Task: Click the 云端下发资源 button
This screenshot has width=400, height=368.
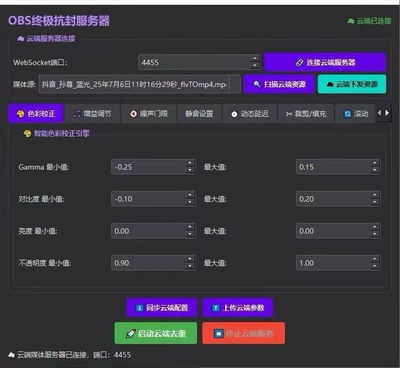Action: coord(352,84)
